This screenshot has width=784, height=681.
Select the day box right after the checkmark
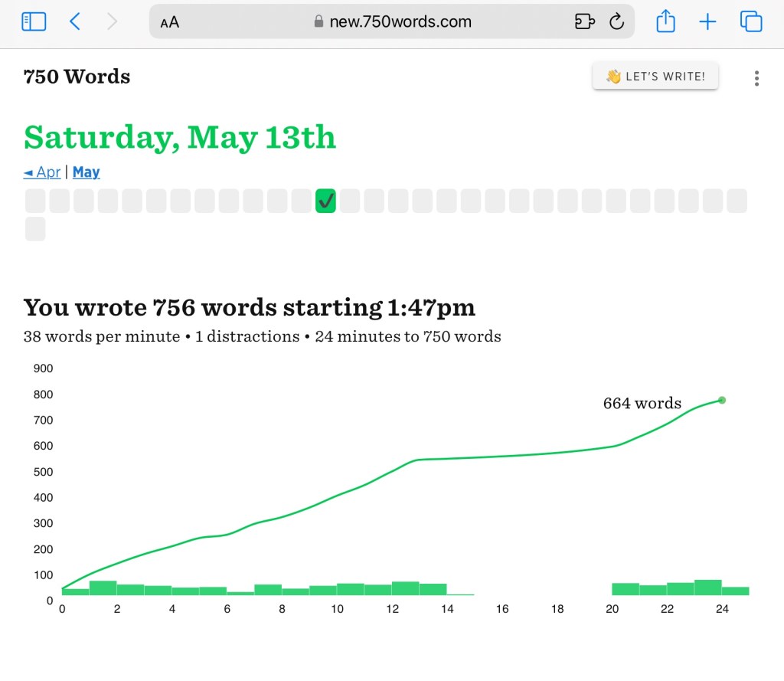(x=350, y=201)
